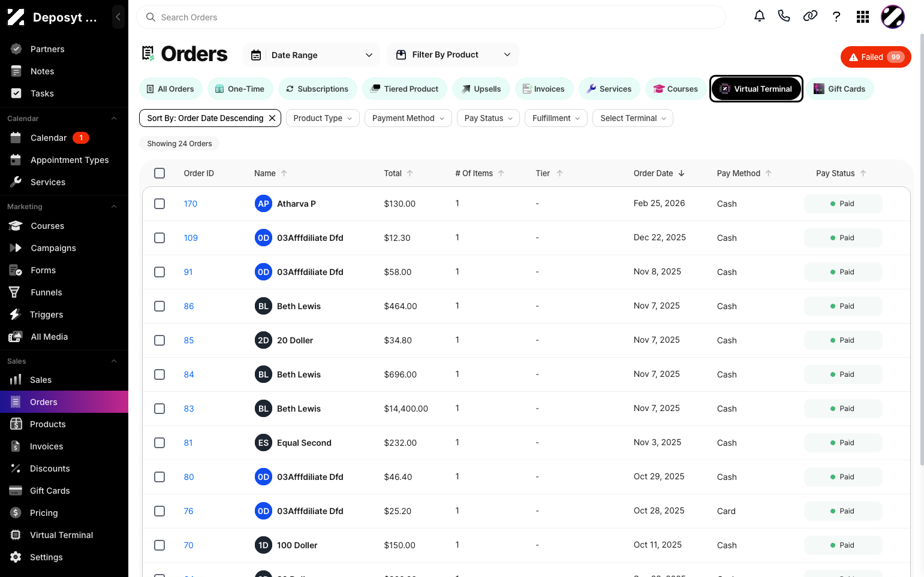Open the Fulfillment filter dropdown
924x577 pixels.
556,118
